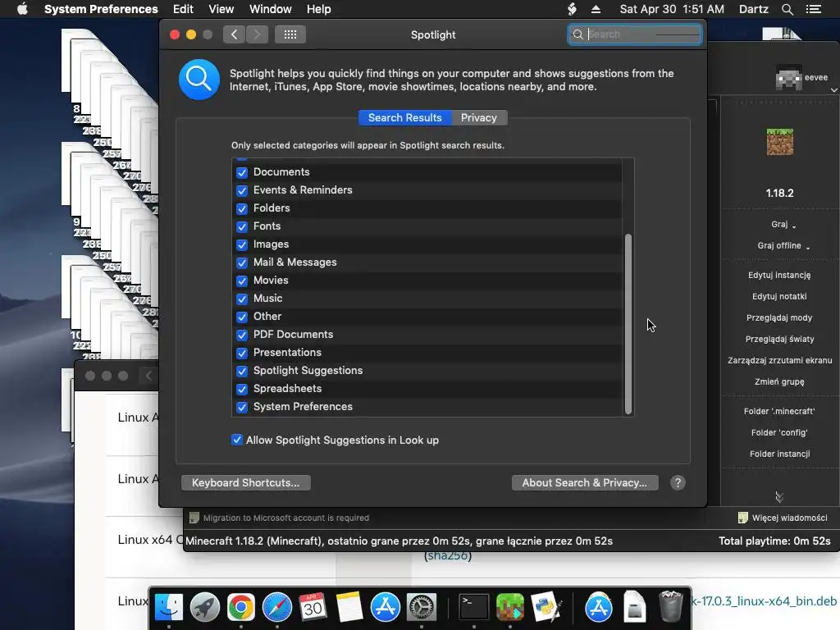Screen dimensions: 840x630
Task: Expand the Graj offline dropdown
Action: 808,247
